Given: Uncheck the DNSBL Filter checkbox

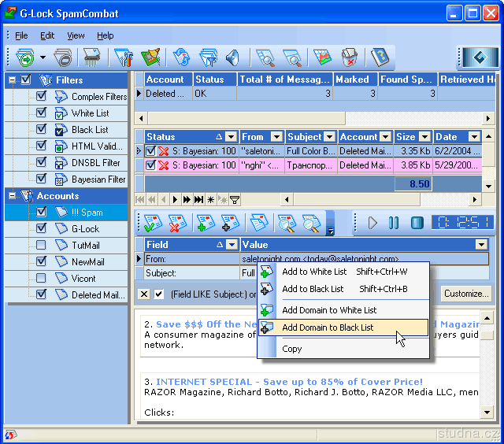Looking at the screenshot, I should pyautogui.click(x=42, y=163).
